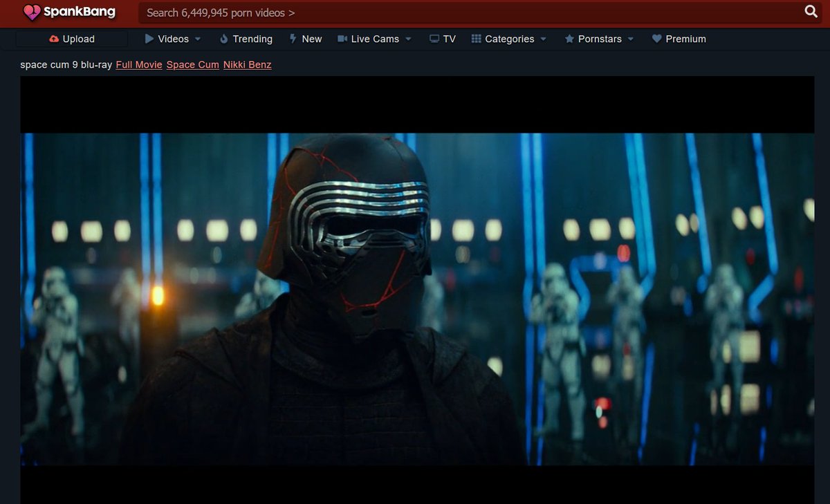This screenshot has width=830, height=504.
Task: Open the TV menu item
Action: pyautogui.click(x=443, y=39)
